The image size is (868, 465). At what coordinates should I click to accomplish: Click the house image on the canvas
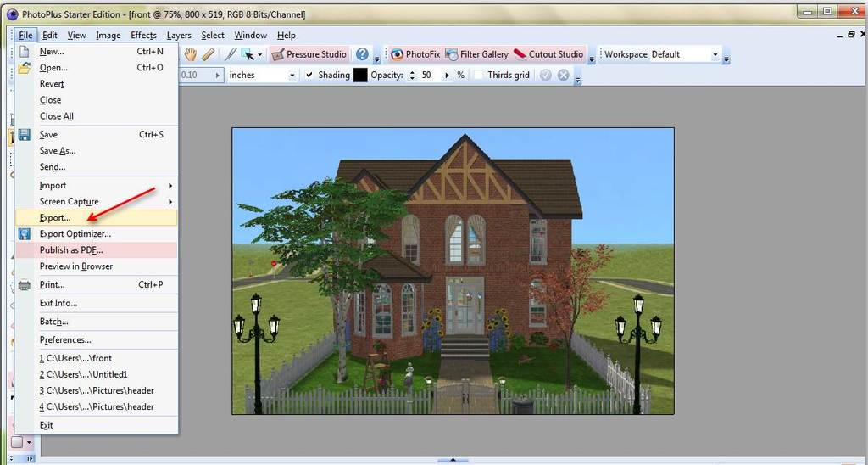point(453,271)
